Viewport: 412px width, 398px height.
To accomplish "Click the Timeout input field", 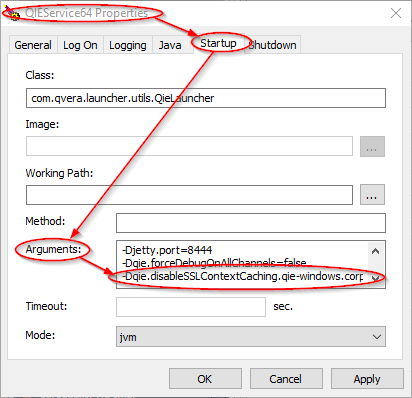I will (191, 307).
